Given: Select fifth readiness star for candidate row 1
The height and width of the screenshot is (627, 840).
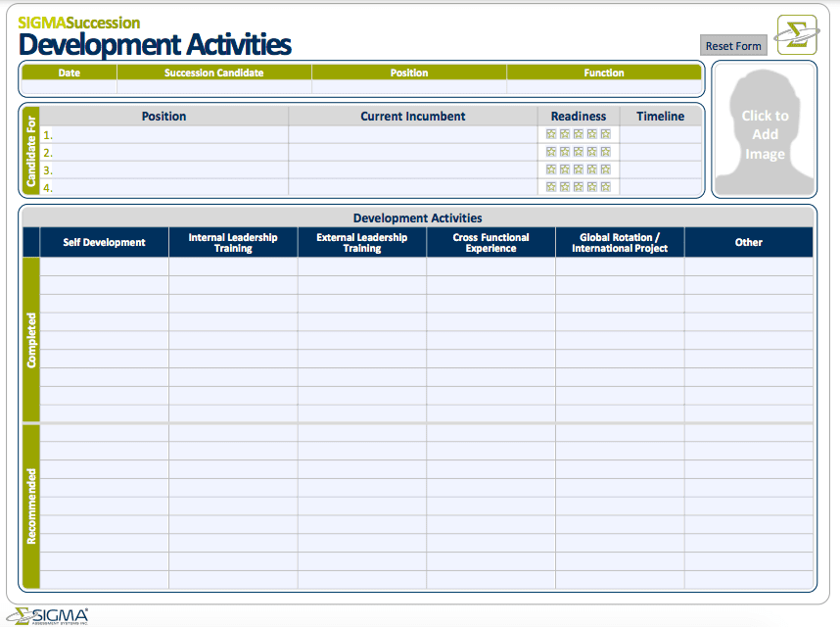Looking at the screenshot, I should tap(606, 134).
